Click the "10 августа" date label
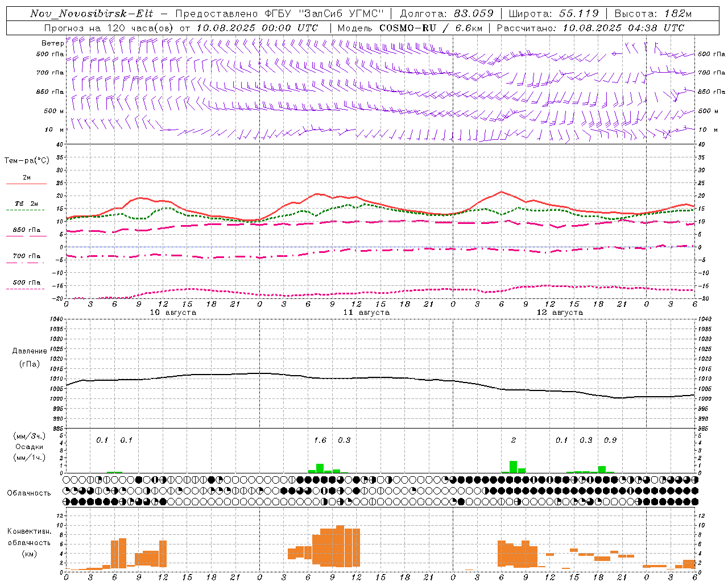The width and height of the screenshot is (728, 582). pos(173,313)
